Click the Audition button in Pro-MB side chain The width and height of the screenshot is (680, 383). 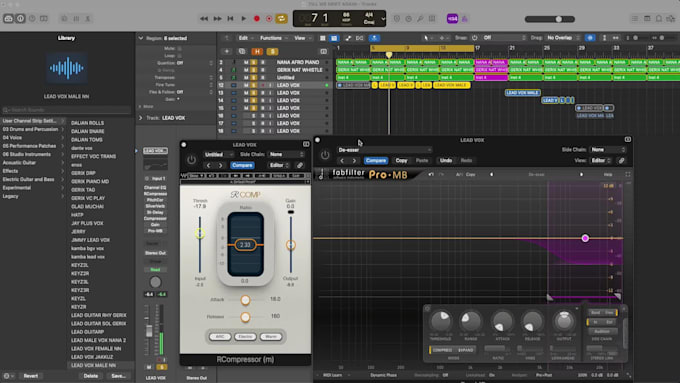coord(602,331)
